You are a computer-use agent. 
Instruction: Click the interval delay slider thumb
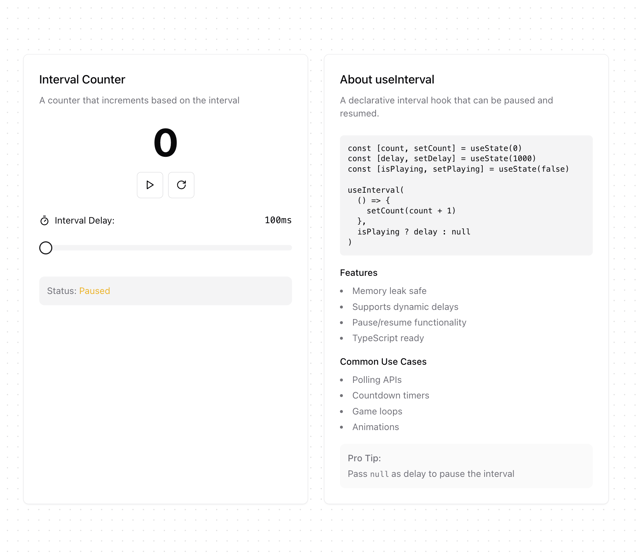click(46, 248)
